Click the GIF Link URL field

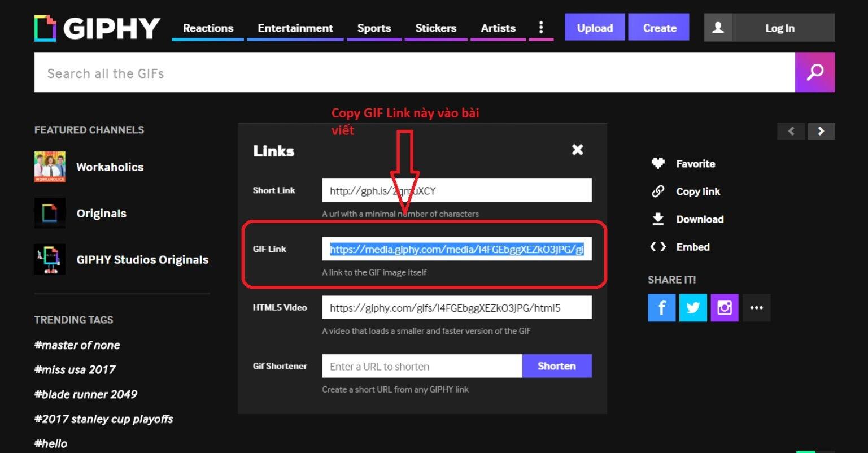coord(456,249)
